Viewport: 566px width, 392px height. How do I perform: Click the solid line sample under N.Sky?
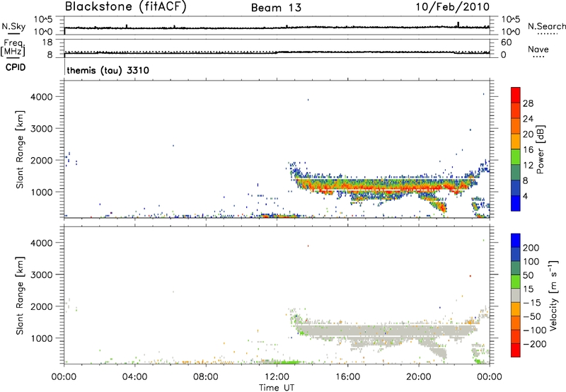(13, 33)
